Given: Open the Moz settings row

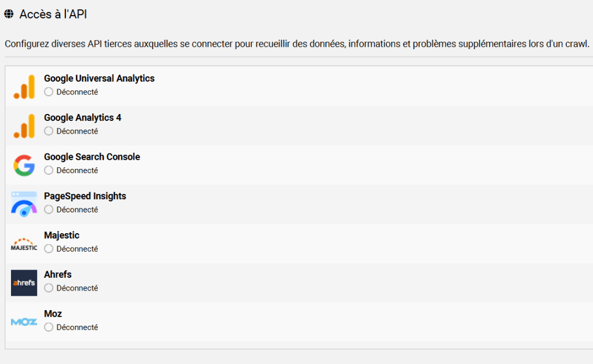Looking at the screenshot, I should point(290,320).
